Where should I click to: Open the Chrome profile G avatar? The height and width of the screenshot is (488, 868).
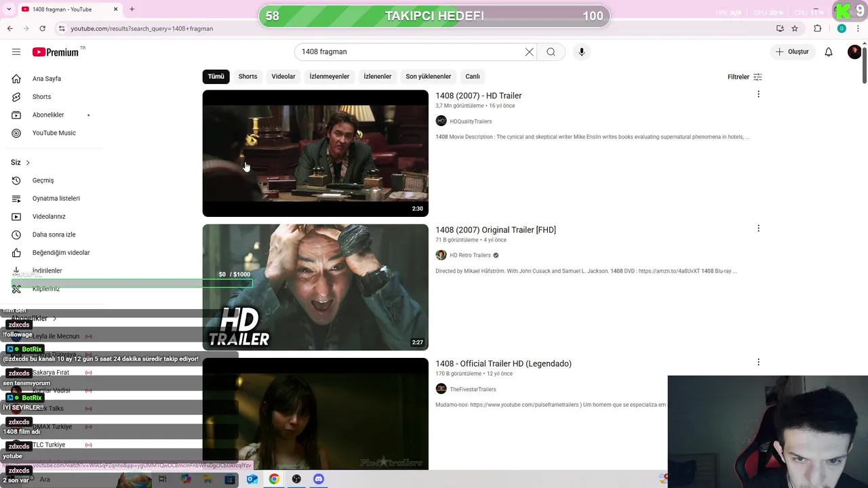tap(842, 28)
